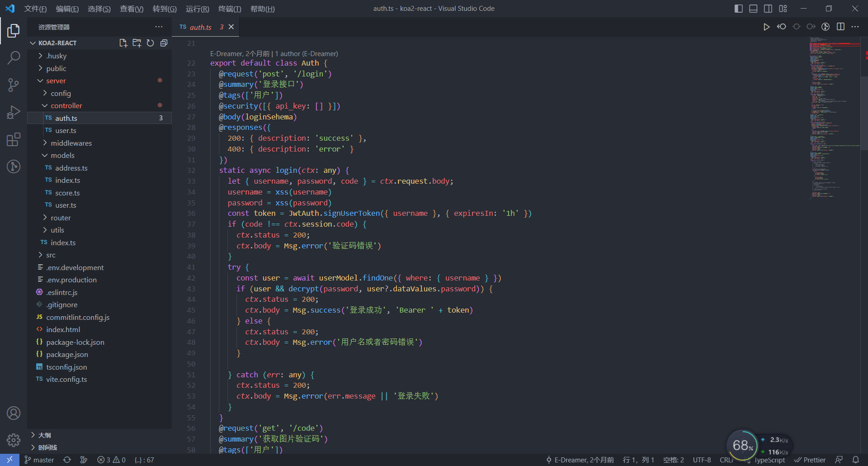This screenshot has height=466, width=868.
Task: Open the Explorer view in activity bar
Action: [14, 31]
